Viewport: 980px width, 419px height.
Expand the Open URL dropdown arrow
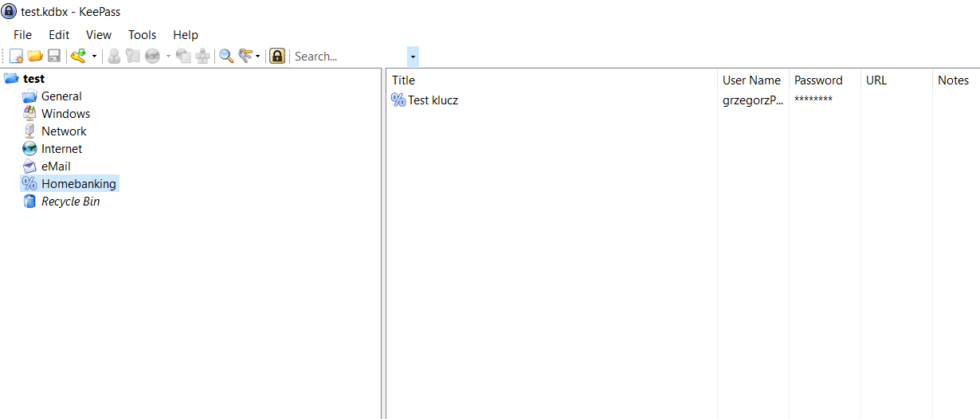point(168,57)
